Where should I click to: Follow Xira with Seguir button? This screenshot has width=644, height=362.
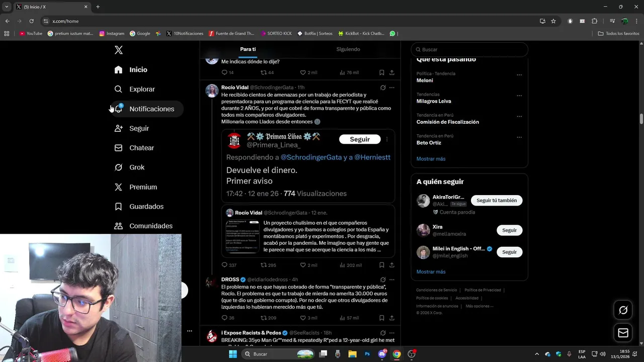pos(509,230)
